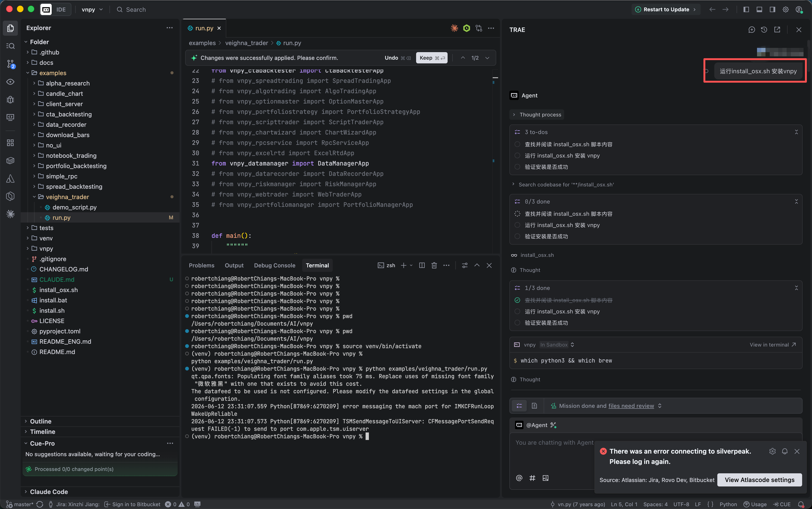Toggle the right sidebar layout icon
Image resolution: width=812 pixels, height=509 pixels.
coord(772,9)
